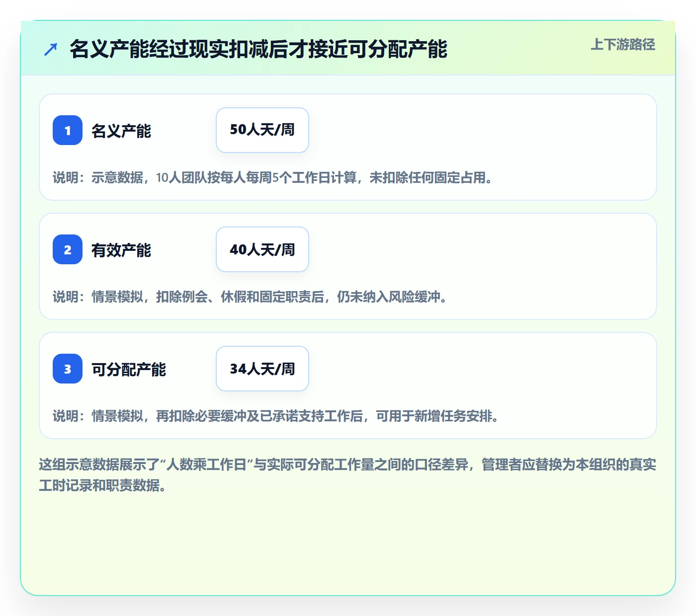
Task: Click the step 1 number badge
Action: (x=68, y=130)
